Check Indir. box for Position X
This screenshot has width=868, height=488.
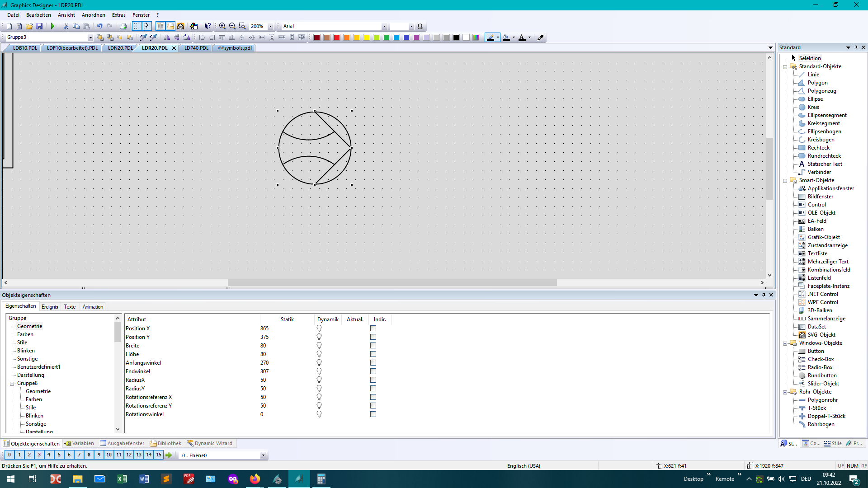[x=373, y=328]
